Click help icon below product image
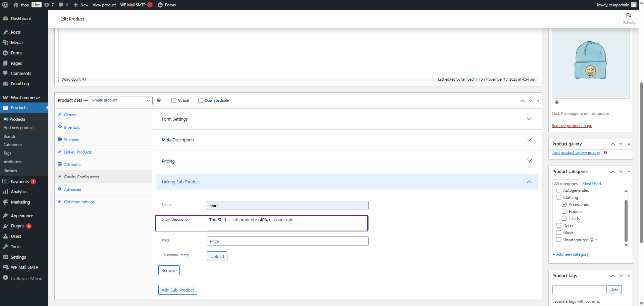The image size is (644, 306). (x=557, y=102)
